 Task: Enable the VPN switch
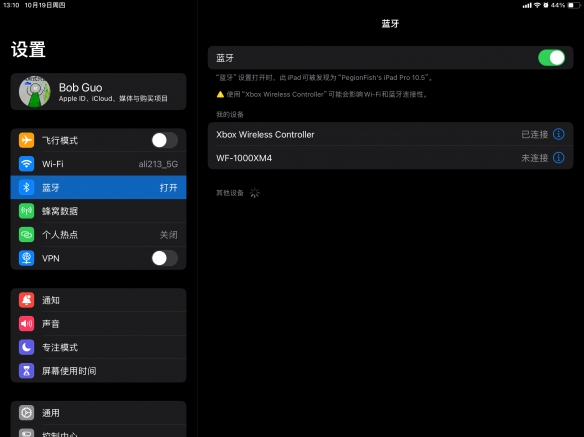[165, 258]
